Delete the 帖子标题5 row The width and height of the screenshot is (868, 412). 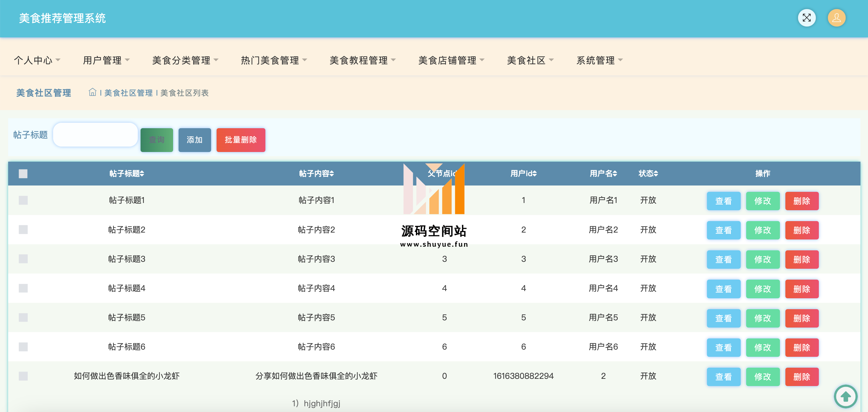click(802, 318)
